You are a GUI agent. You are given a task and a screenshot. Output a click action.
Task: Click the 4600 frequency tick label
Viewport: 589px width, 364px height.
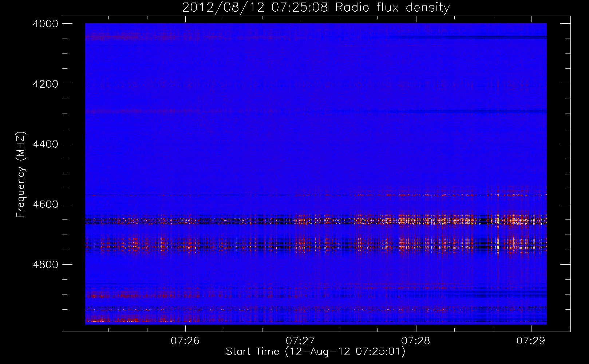(x=46, y=204)
